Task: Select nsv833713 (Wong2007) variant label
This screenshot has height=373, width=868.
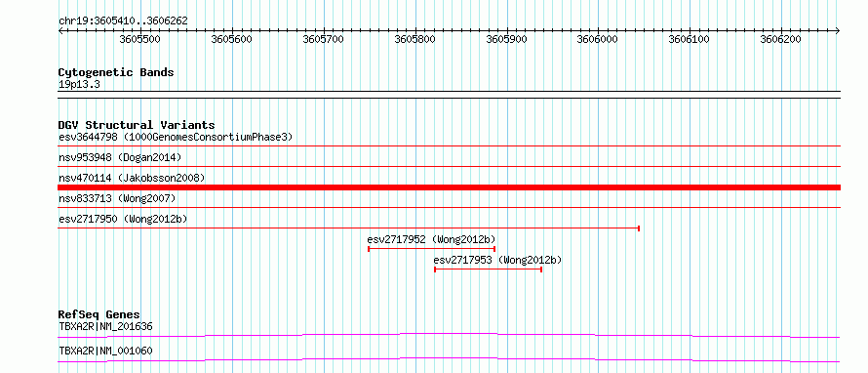Action: click(117, 198)
